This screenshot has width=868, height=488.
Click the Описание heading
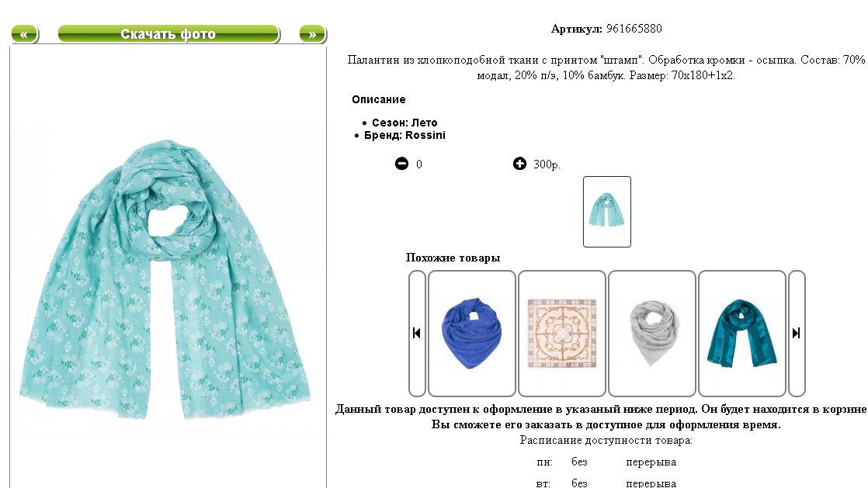tap(379, 99)
